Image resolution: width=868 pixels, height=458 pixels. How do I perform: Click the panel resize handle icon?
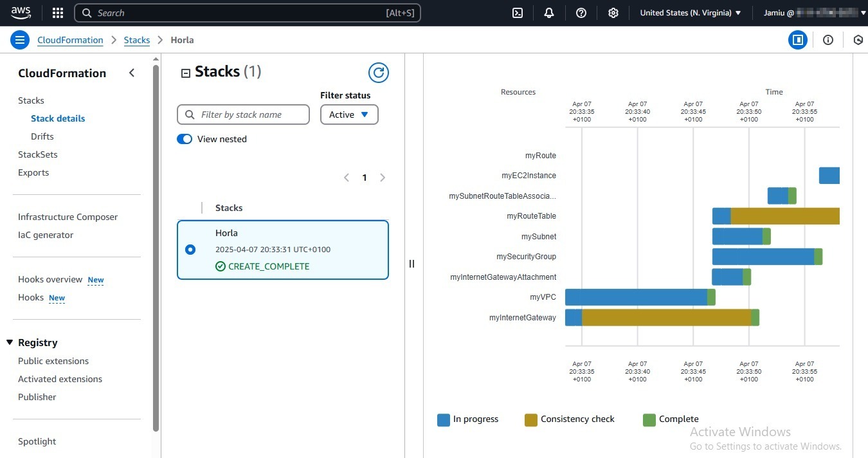coord(412,264)
